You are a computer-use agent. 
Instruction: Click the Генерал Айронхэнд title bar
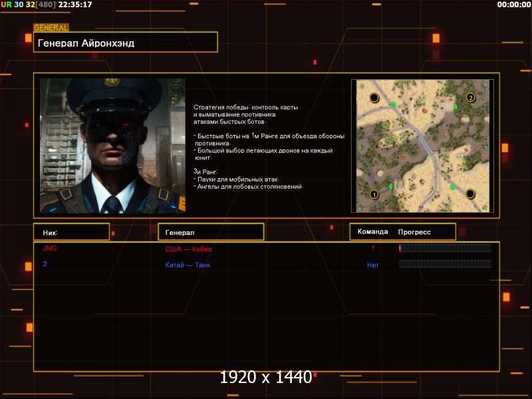(x=126, y=43)
